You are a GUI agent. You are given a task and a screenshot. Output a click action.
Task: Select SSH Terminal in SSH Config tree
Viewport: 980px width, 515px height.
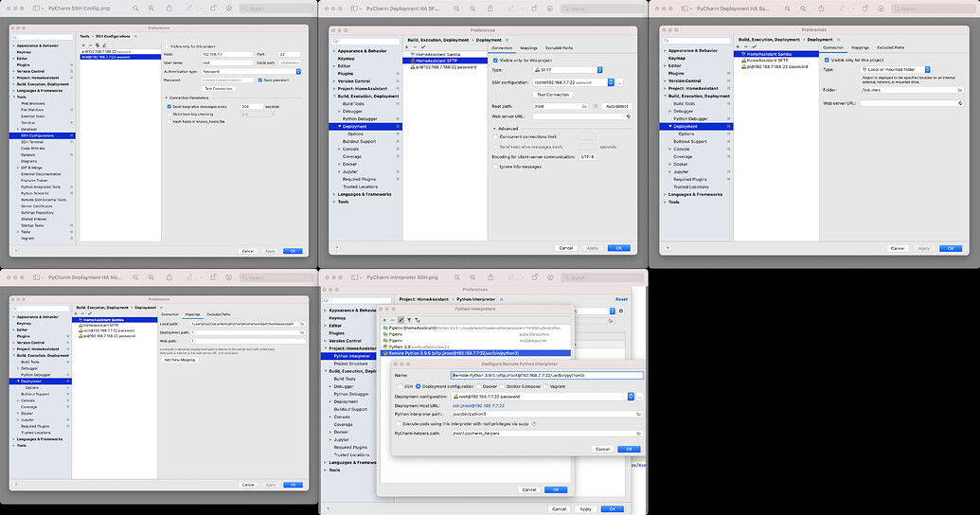tap(32, 142)
